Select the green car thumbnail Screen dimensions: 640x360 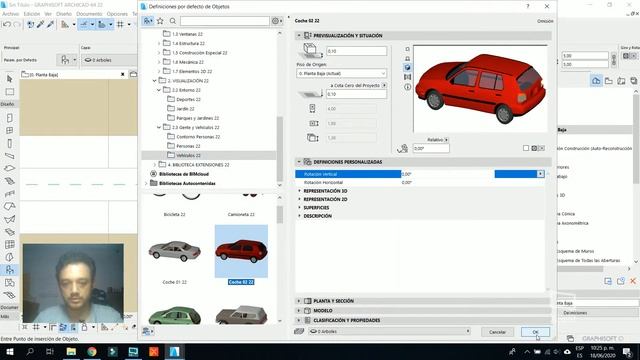pyautogui.click(x=175, y=315)
